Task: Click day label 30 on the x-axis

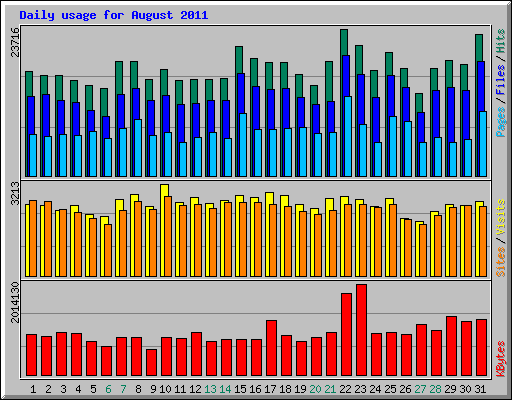Action: 465,389
